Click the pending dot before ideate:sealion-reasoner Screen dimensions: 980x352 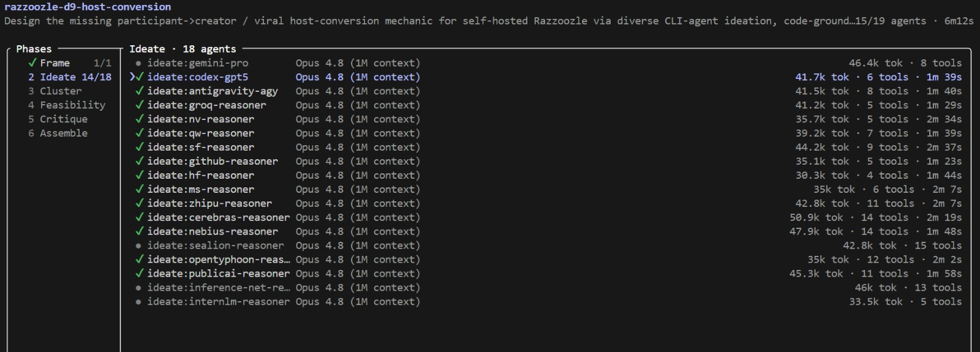(x=138, y=245)
